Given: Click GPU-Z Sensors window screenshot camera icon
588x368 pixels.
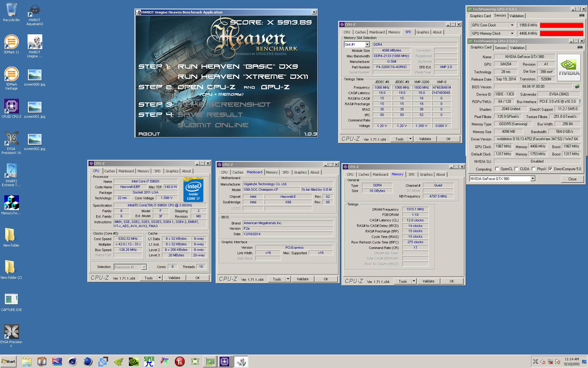Looking at the screenshot, I should tap(582, 15).
